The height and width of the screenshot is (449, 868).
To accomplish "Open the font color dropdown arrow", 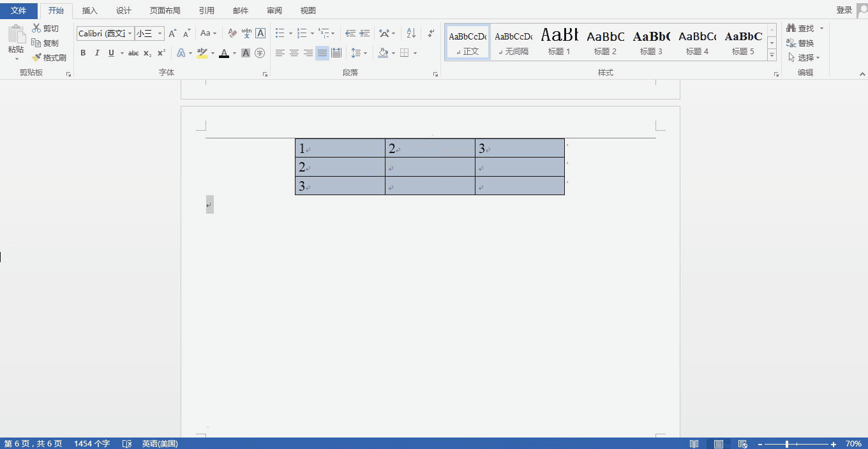I will (234, 53).
